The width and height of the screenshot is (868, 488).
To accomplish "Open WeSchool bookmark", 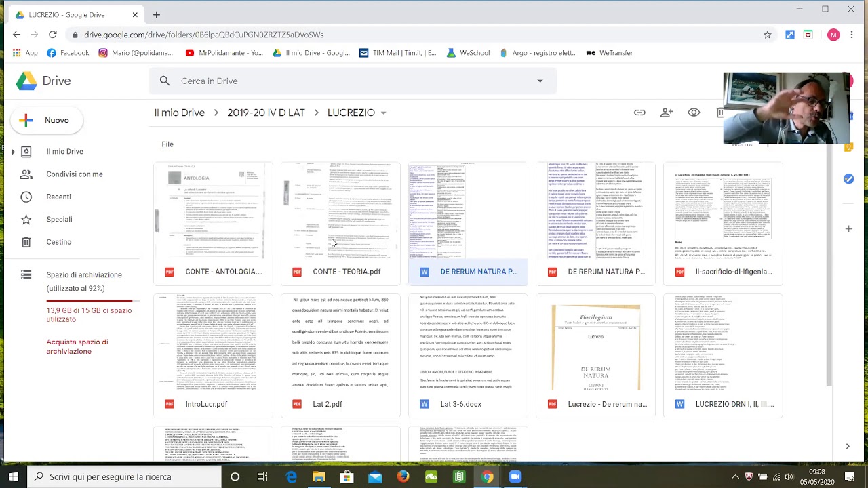I will 468,53.
